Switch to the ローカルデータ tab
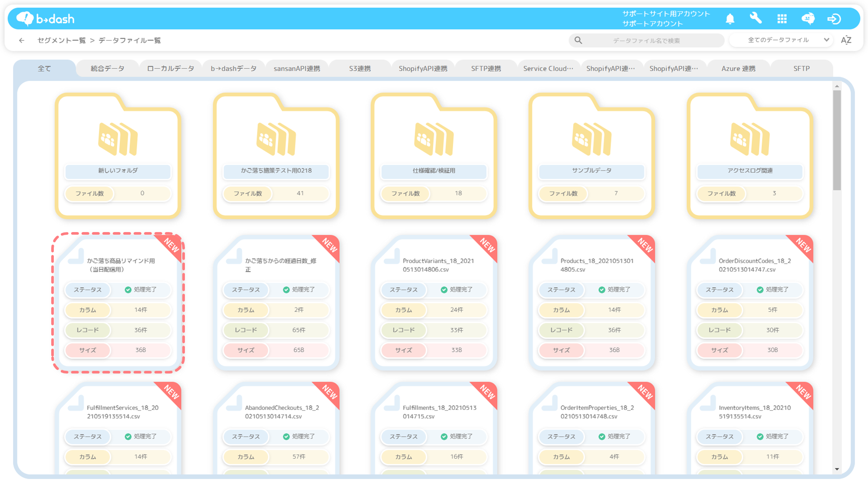The width and height of the screenshot is (868, 488). pyautogui.click(x=171, y=69)
